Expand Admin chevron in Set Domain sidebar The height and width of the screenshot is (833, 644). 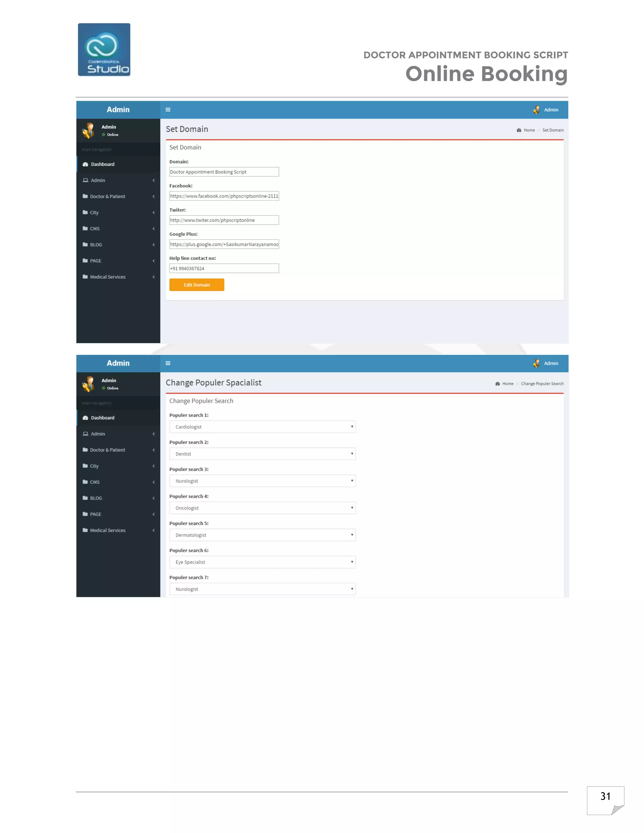coord(154,180)
